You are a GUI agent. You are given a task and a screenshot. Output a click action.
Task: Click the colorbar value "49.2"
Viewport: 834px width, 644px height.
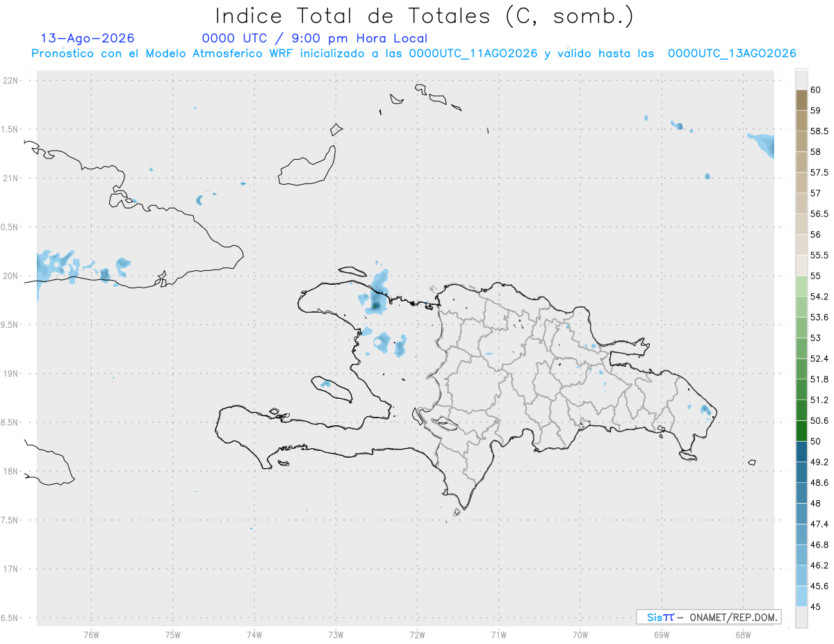coord(819,462)
